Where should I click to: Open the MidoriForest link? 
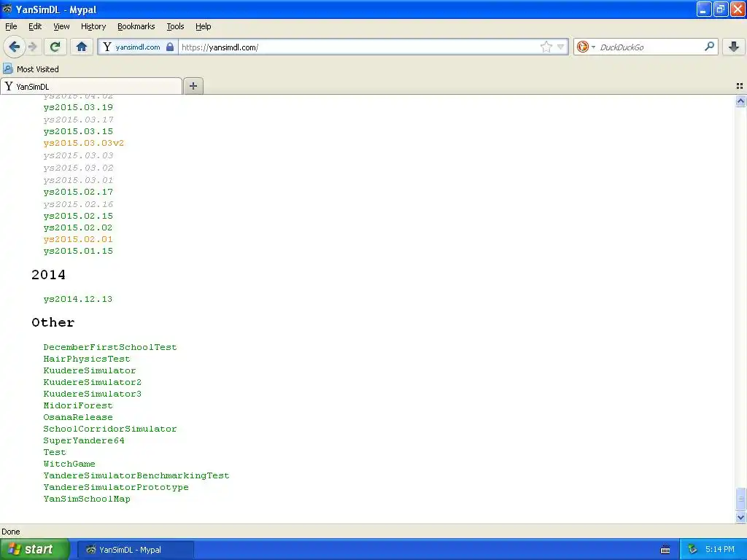(x=78, y=405)
